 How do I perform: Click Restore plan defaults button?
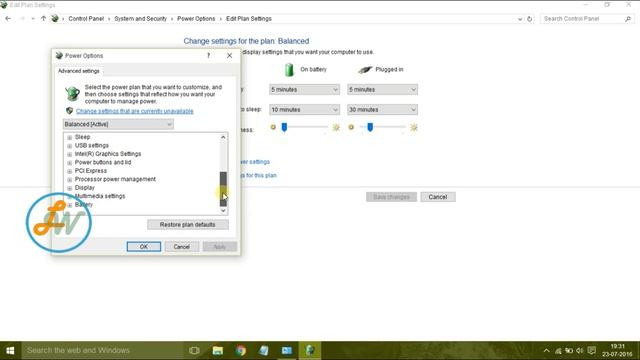(188, 224)
